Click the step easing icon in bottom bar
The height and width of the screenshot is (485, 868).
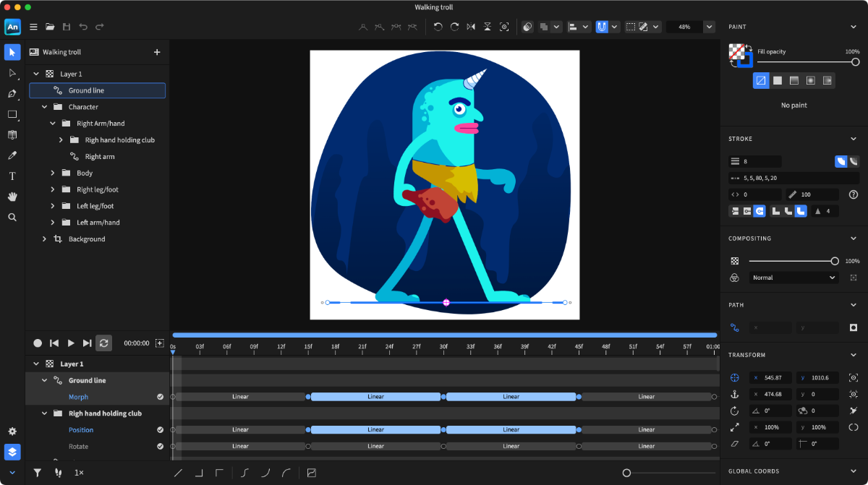tap(199, 473)
